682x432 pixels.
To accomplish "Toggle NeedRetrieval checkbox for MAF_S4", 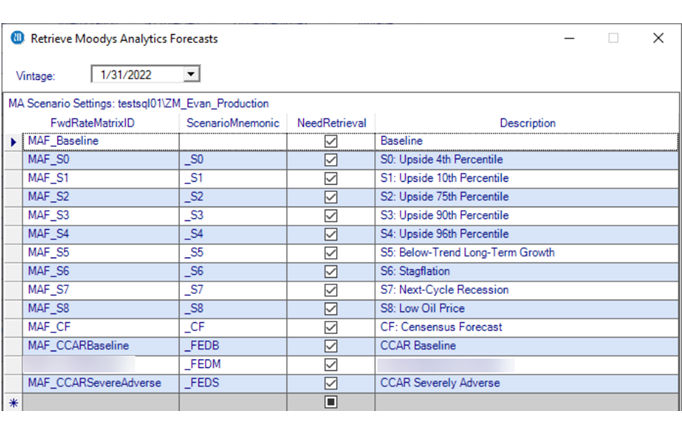I will click(331, 234).
